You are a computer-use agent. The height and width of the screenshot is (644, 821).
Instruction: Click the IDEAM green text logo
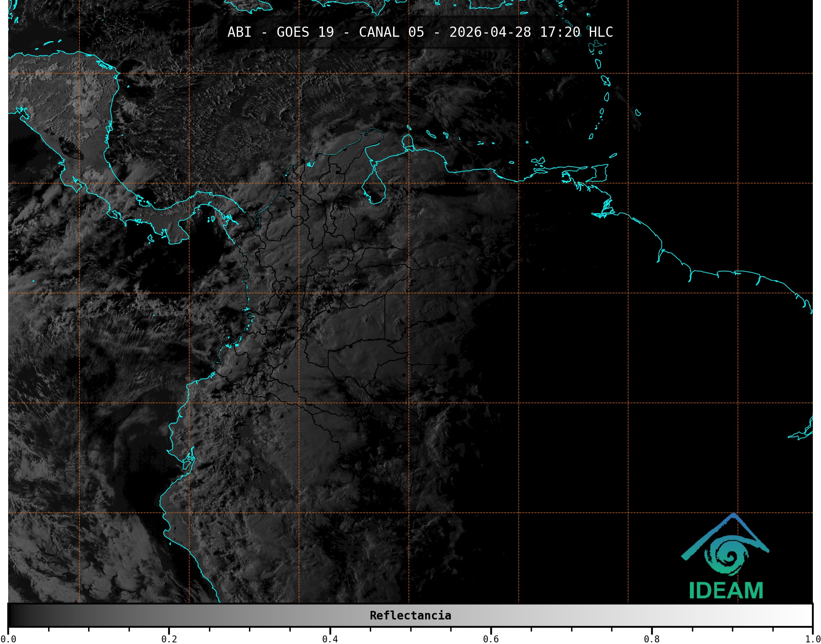pos(726,591)
